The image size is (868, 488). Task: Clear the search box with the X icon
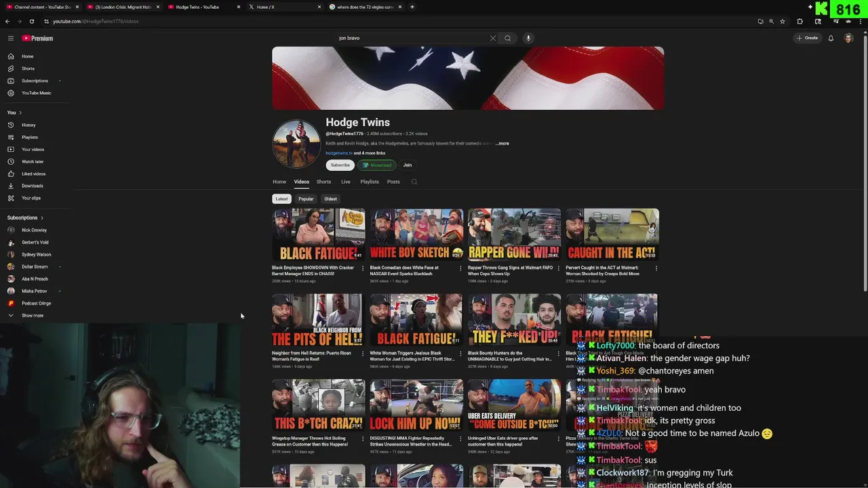[493, 38]
